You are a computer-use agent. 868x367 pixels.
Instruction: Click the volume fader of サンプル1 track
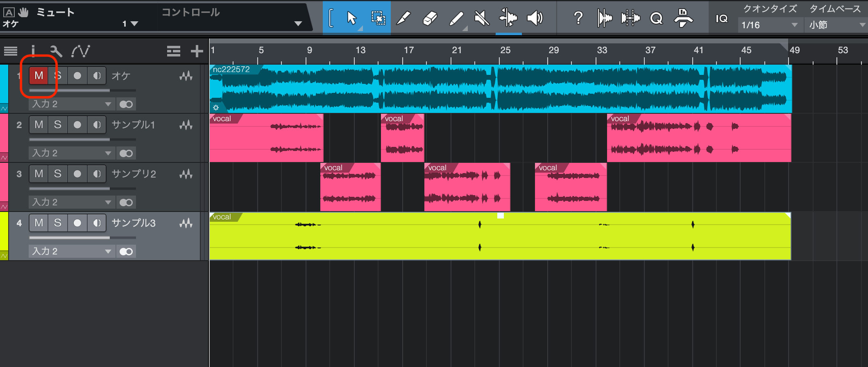point(82,140)
